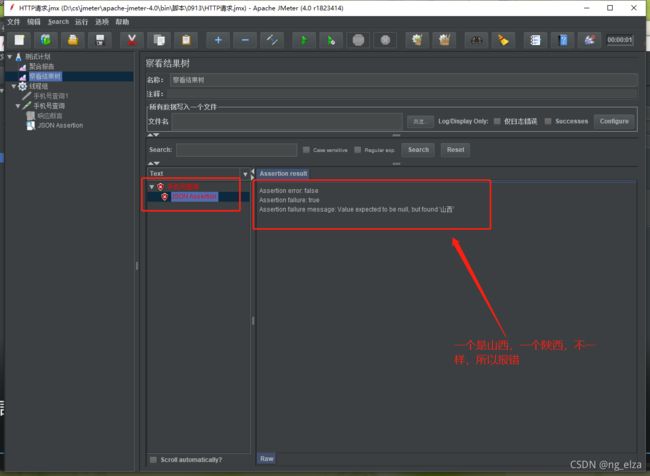Viewport: 650px width, 476px height.
Task: Open the 帮助 menu
Action: 122,22
